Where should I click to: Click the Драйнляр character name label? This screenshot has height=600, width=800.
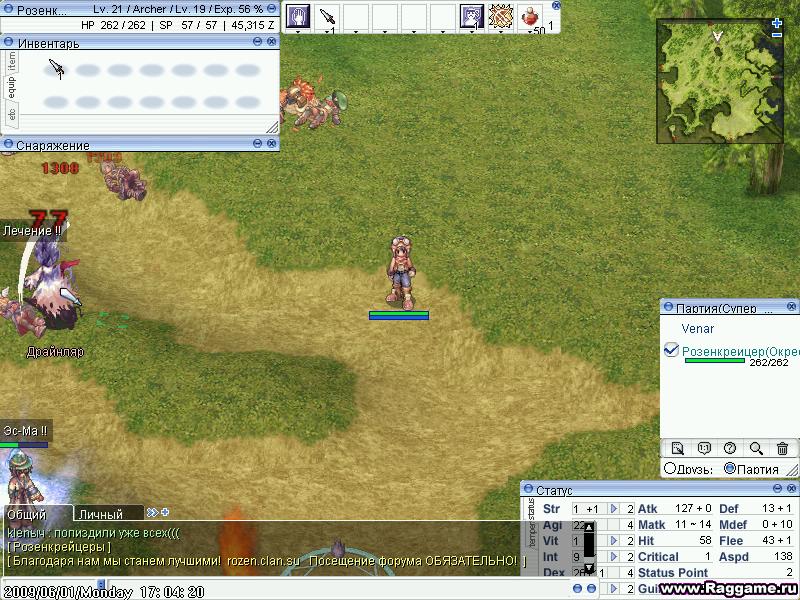click(55, 352)
